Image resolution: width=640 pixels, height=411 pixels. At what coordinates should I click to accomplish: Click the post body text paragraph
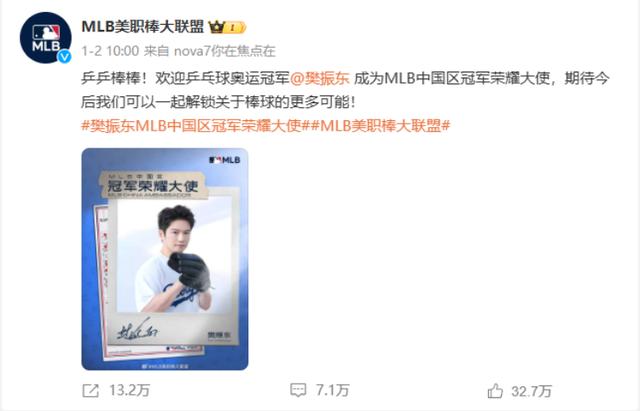pyautogui.click(x=345, y=90)
